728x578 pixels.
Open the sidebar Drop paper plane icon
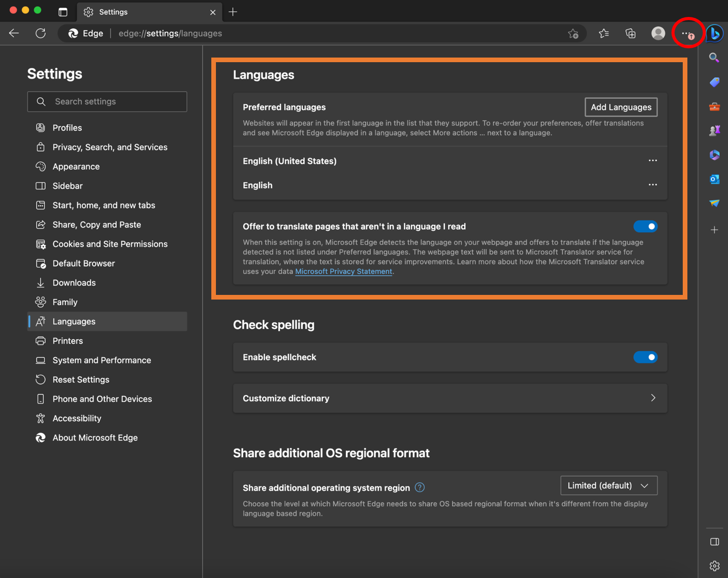(x=714, y=203)
